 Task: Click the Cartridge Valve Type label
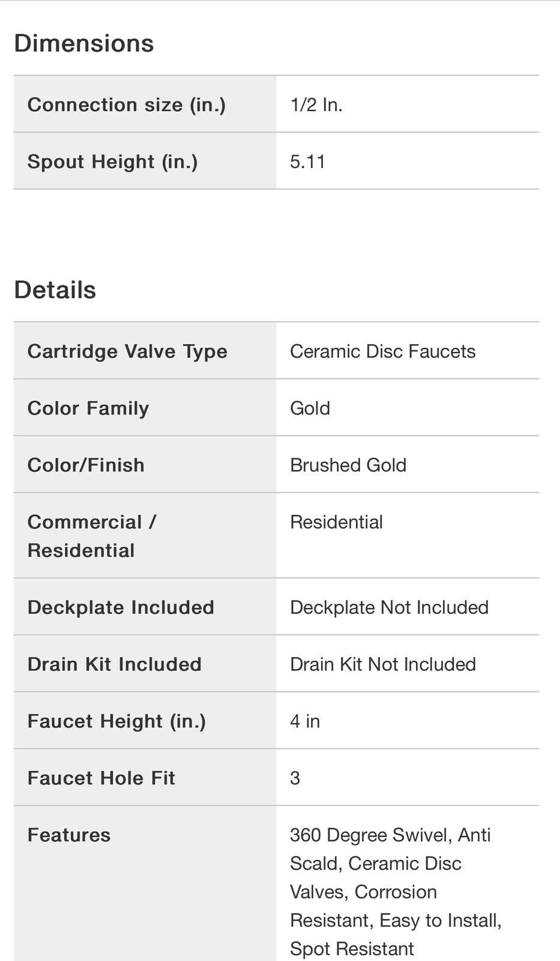coord(127,351)
